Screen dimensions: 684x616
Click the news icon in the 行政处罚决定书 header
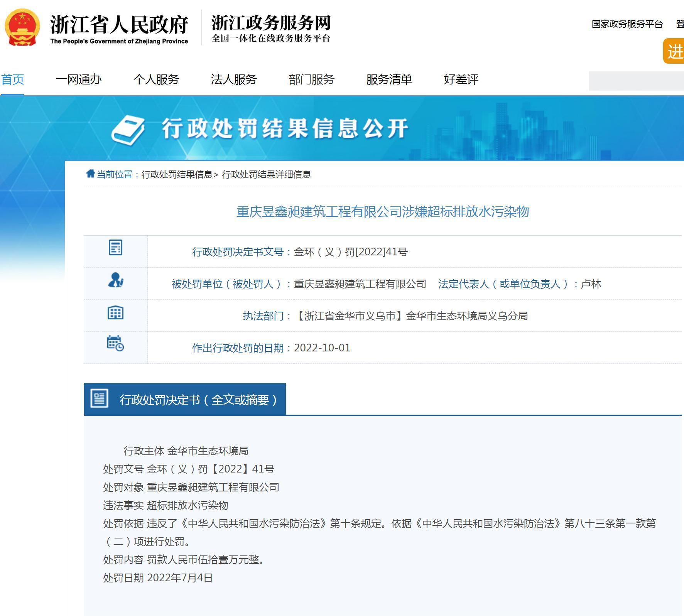point(99,398)
